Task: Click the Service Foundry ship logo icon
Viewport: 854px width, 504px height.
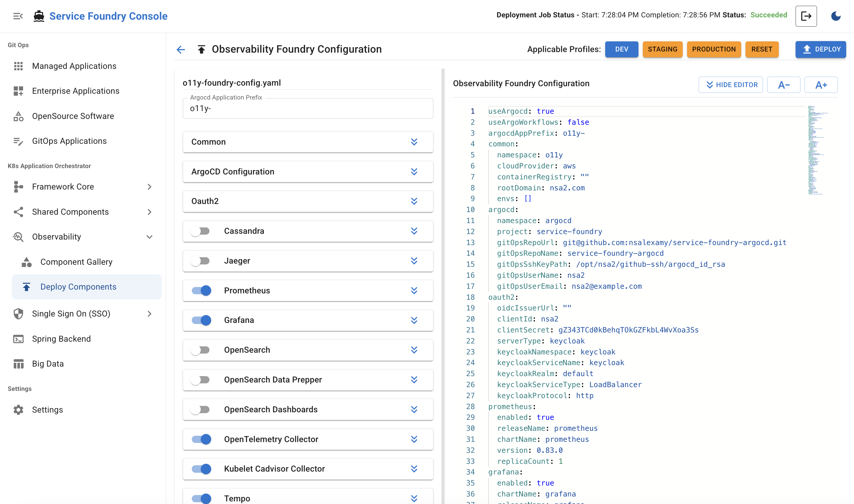Action: click(x=39, y=16)
